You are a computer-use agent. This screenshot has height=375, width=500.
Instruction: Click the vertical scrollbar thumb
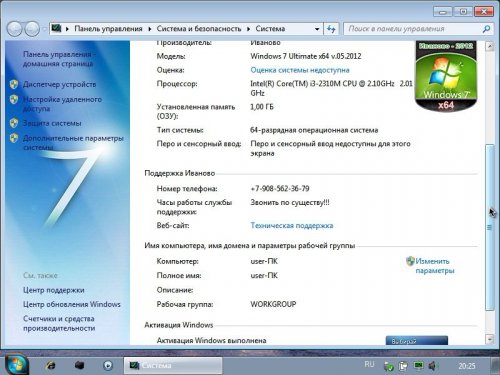[489, 227]
